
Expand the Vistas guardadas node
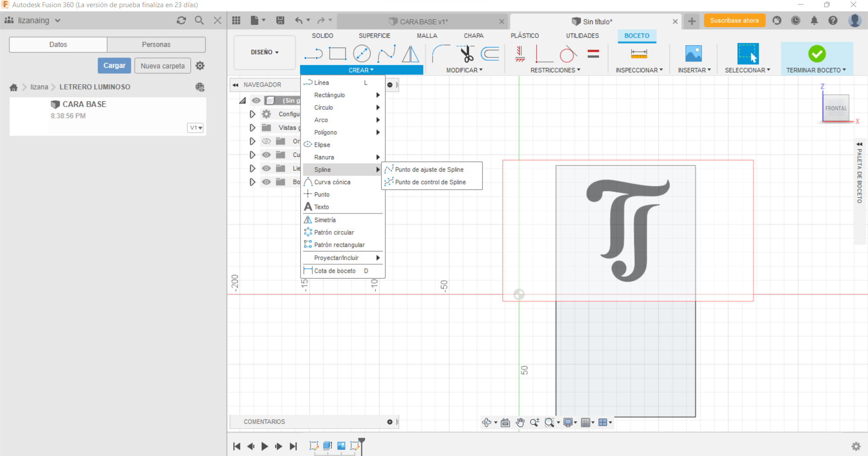click(x=252, y=128)
